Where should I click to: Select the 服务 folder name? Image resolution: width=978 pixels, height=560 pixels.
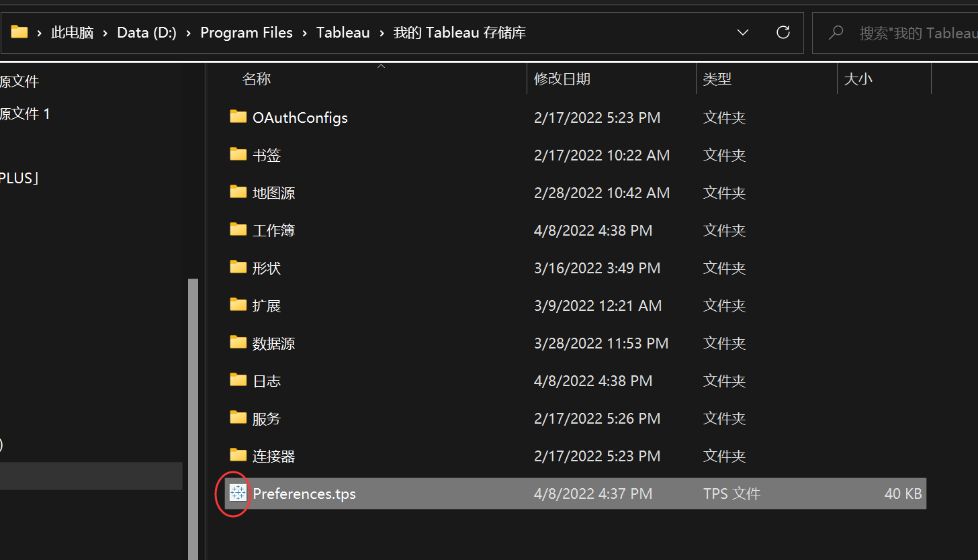click(x=267, y=418)
